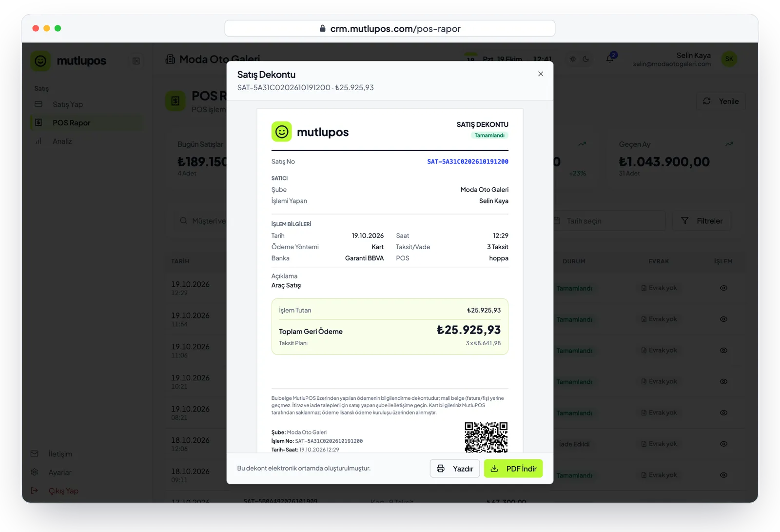The width and height of the screenshot is (780, 532).
Task: Click Evrak yok in 19.10.2026 08:21 row
Action: [659, 413]
